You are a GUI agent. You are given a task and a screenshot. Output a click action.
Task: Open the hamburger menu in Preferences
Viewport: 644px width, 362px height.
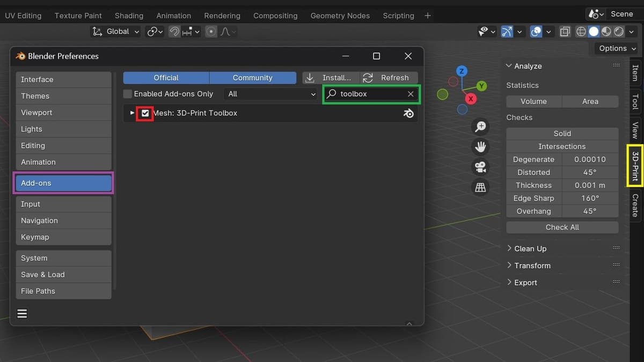pyautogui.click(x=22, y=314)
